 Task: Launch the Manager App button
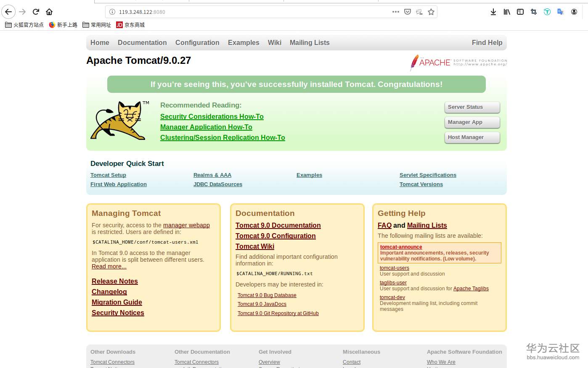click(x=472, y=122)
